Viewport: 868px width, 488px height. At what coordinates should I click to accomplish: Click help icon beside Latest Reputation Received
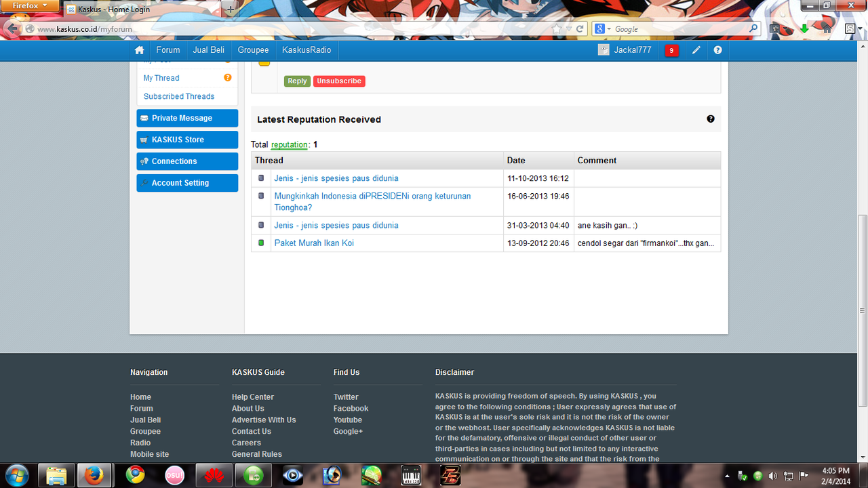click(711, 119)
